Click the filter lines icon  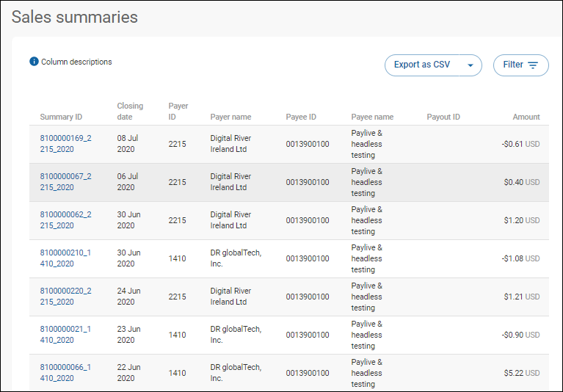533,65
